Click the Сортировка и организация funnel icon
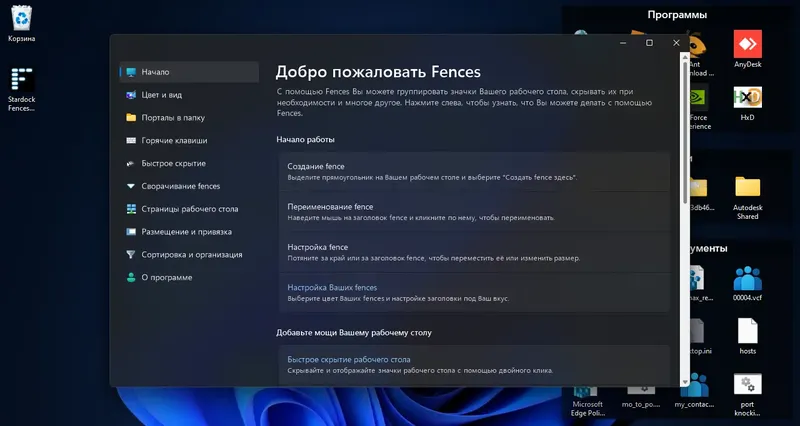 pos(131,255)
